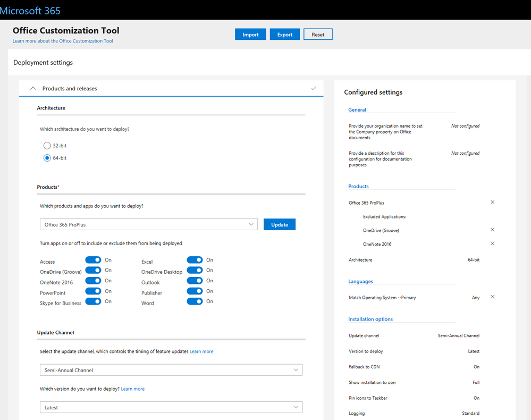
Task: Select the 64-bit architecture option
Action: tap(47, 158)
